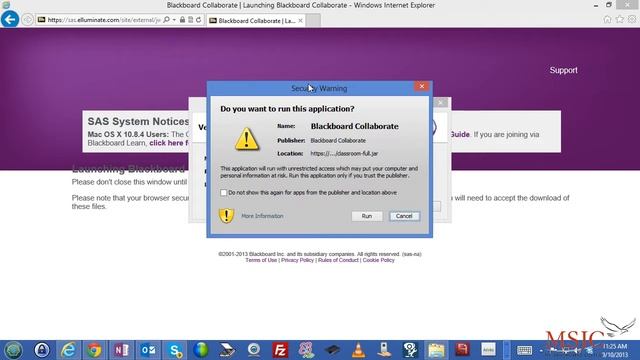
Task: Open the scanner app on the taskbar
Action: tap(227, 350)
